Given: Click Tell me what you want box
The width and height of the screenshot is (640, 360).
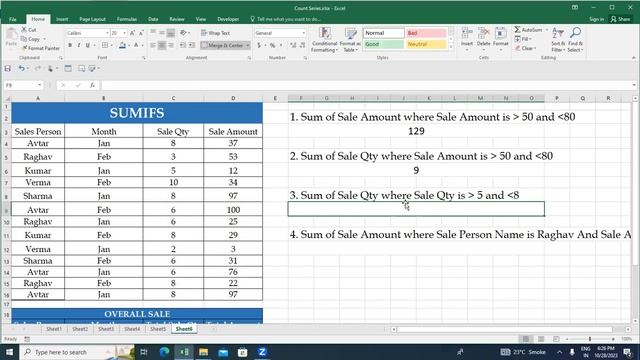Looking at the screenshot, I should point(286,19).
